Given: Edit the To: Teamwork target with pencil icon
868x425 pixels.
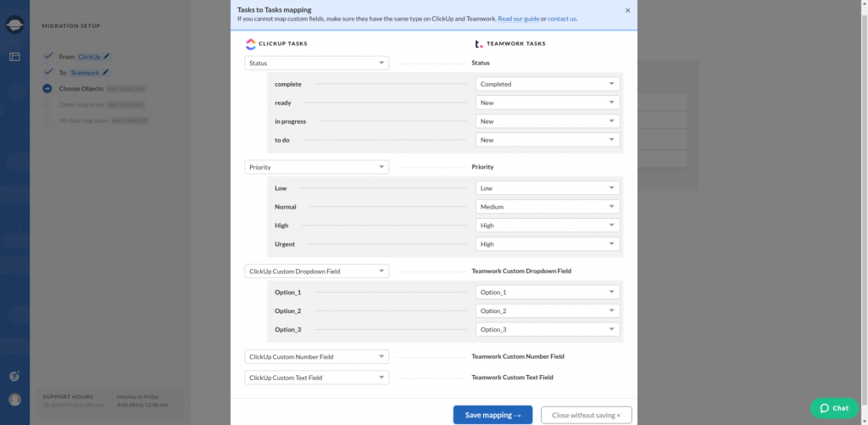Looking at the screenshot, I should coord(105,73).
